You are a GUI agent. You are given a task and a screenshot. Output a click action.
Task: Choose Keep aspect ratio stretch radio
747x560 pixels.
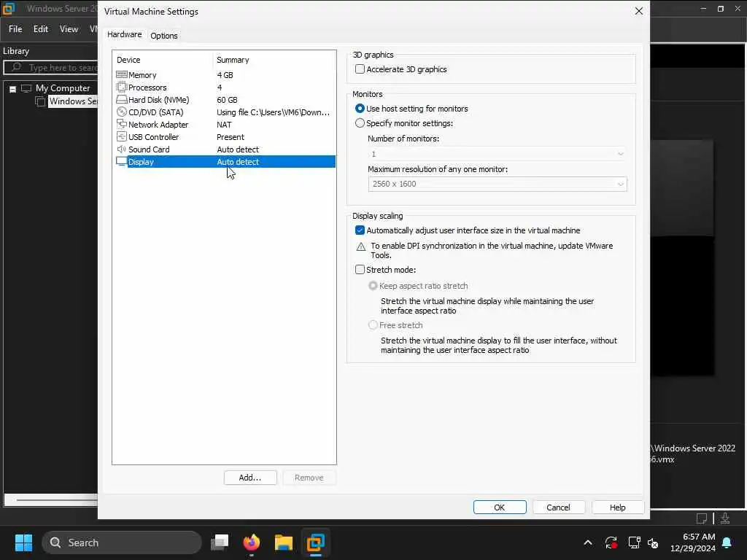(x=373, y=286)
